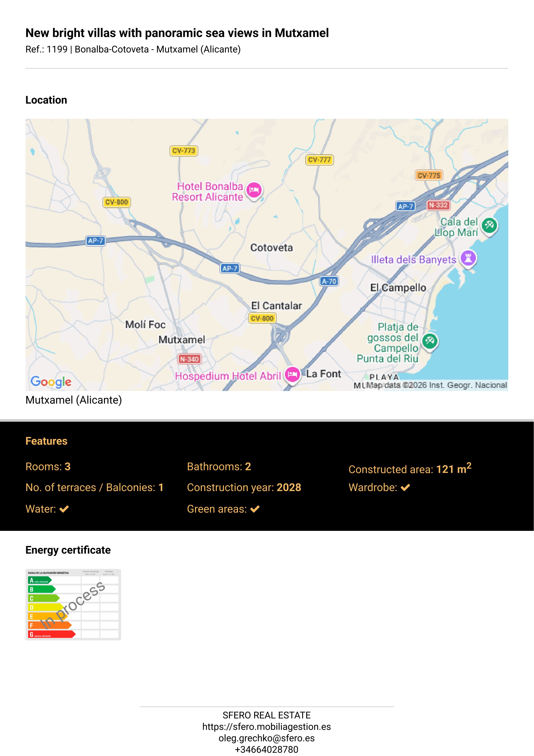Click the N-332 road shield
Viewport: 534px width, 756px height.
click(438, 205)
